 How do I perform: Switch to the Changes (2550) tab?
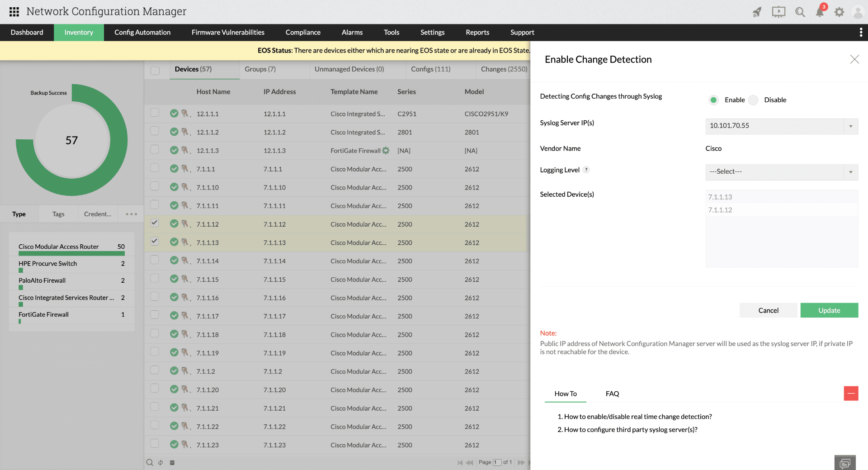(504, 69)
